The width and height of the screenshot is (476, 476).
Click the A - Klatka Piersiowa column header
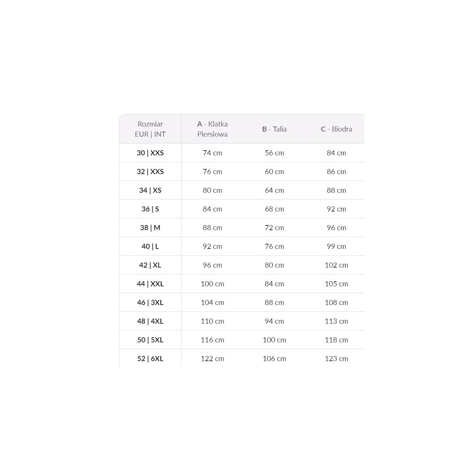213,129
